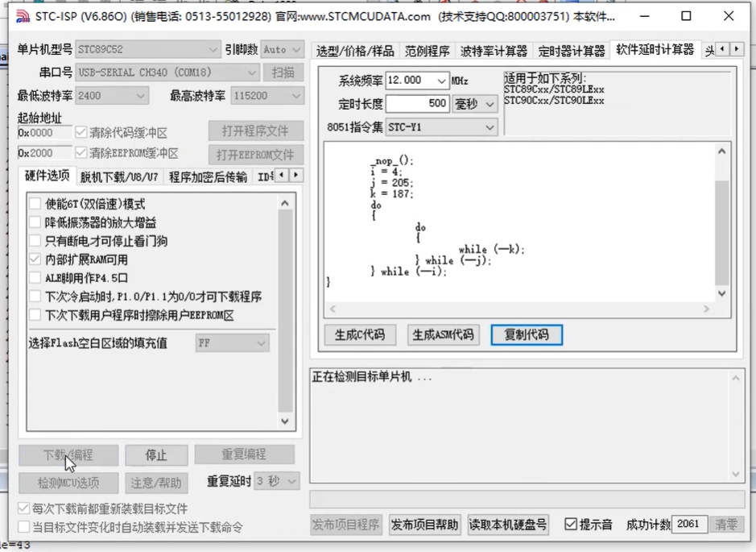Toggle 清除EEPROM缓冲区 checkbox
756x552 pixels.
pyautogui.click(x=81, y=153)
